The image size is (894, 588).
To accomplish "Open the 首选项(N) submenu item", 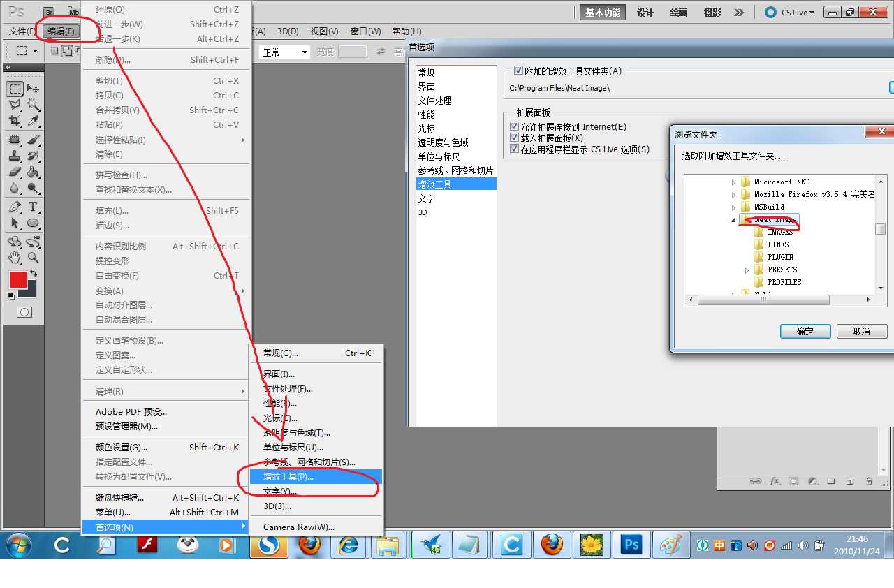I will point(166,527).
